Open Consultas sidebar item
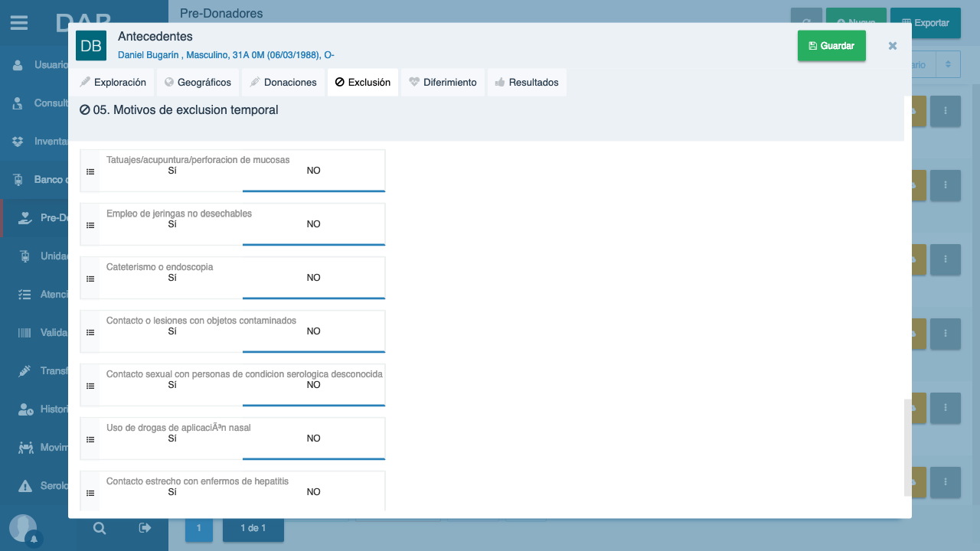This screenshot has width=980, height=551. click(x=34, y=103)
